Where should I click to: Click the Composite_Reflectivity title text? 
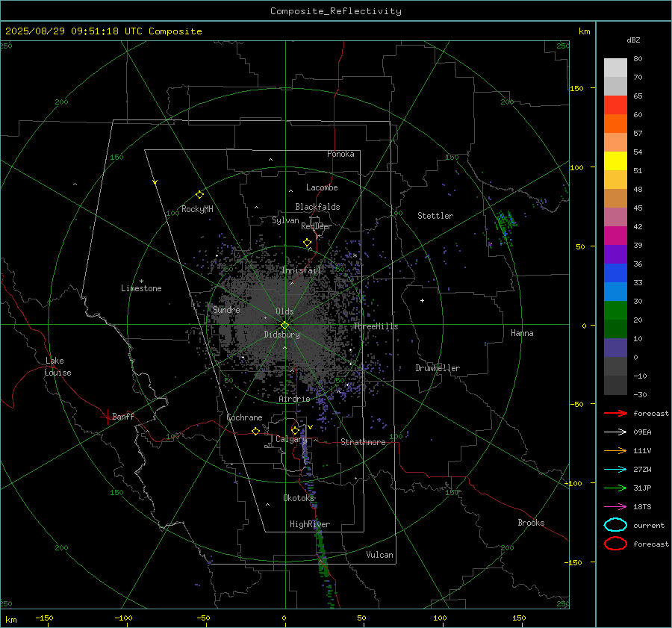coord(336,11)
